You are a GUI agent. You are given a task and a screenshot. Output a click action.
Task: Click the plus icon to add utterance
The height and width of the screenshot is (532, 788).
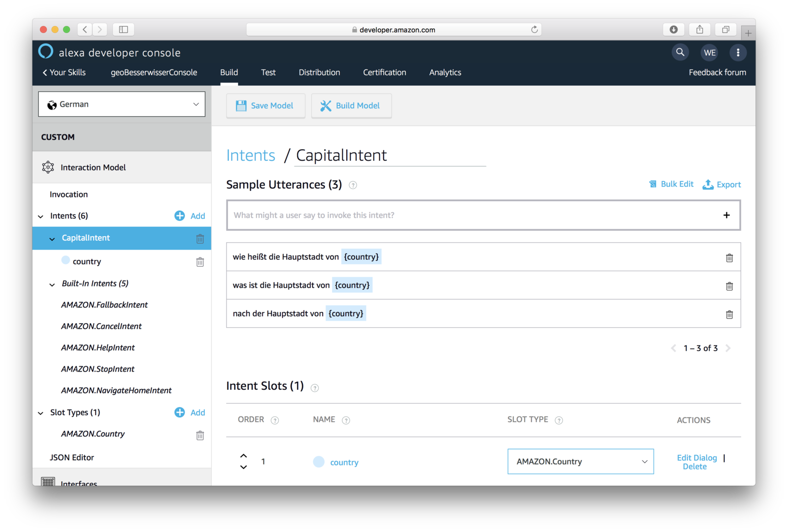(726, 215)
